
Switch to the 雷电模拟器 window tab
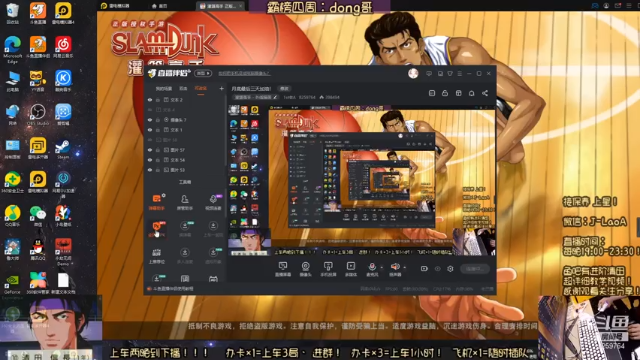[x=116, y=6]
